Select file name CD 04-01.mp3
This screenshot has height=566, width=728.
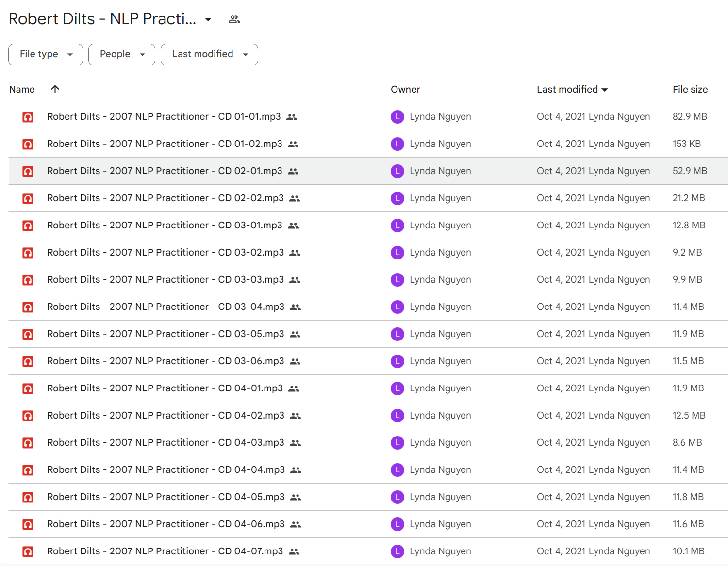click(x=165, y=388)
